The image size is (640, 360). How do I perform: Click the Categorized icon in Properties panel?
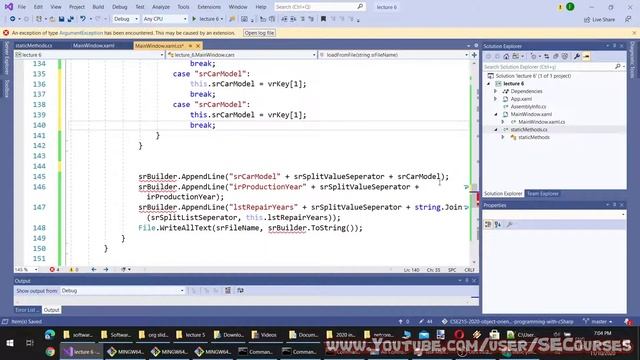coord(488,224)
